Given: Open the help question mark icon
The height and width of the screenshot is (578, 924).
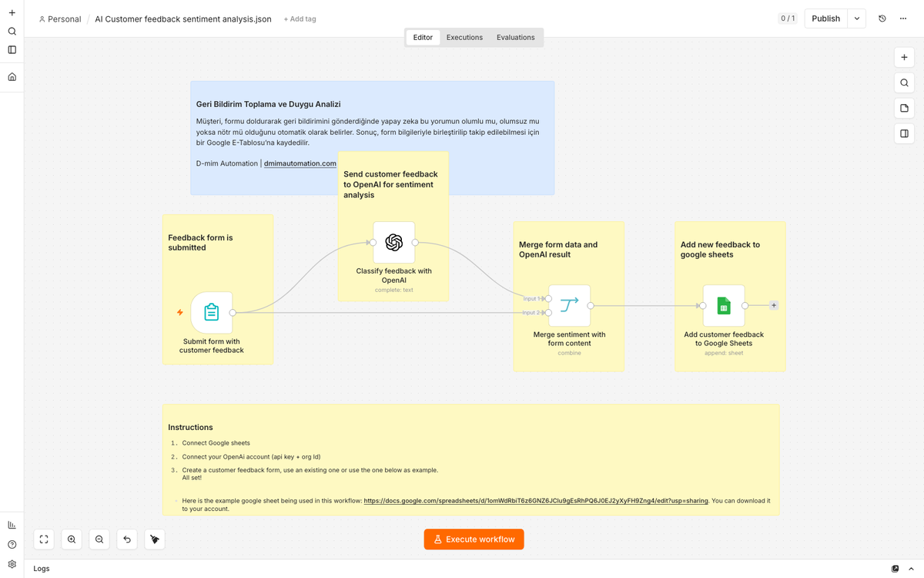Looking at the screenshot, I should (12, 544).
